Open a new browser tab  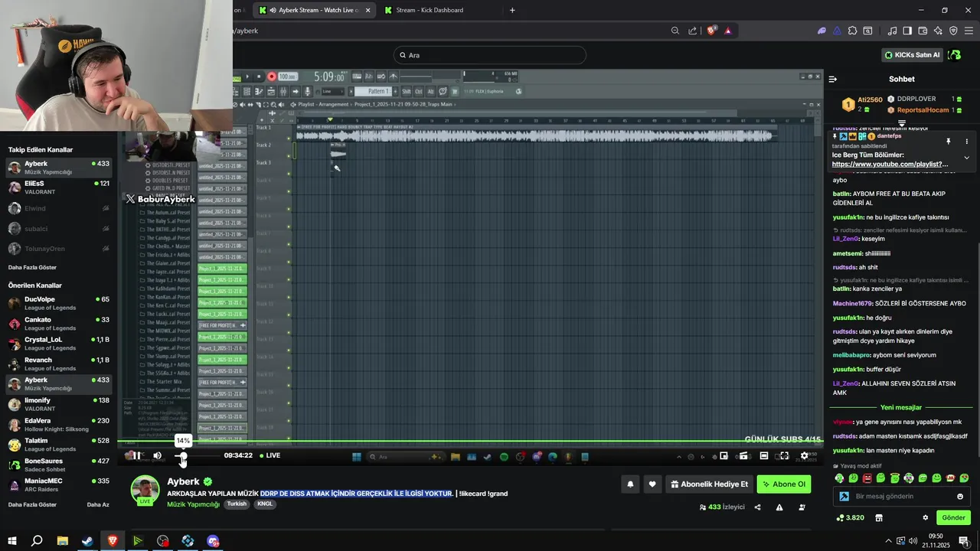click(512, 10)
